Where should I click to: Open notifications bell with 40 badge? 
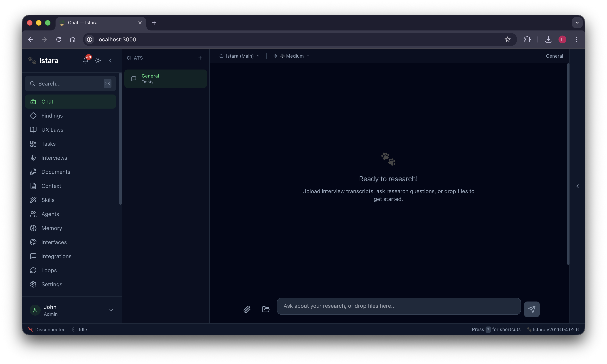click(x=85, y=60)
